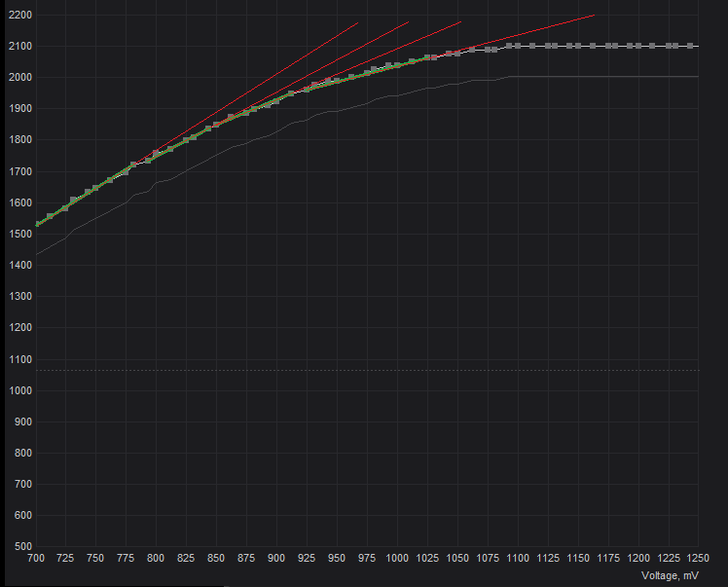Click the '850' voltage axis label
Viewport: 728px width, 587px height.
pyautogui.click(x=216, y=558)
